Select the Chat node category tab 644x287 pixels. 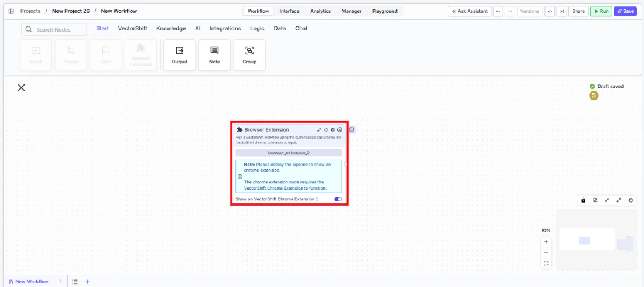pos(301,28)
